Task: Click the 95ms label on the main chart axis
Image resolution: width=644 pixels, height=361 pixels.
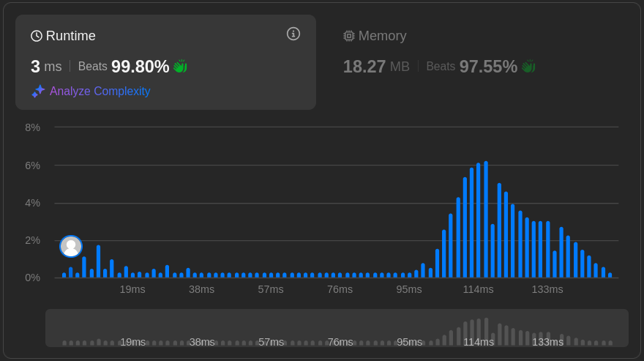Action: pos(409,289)
